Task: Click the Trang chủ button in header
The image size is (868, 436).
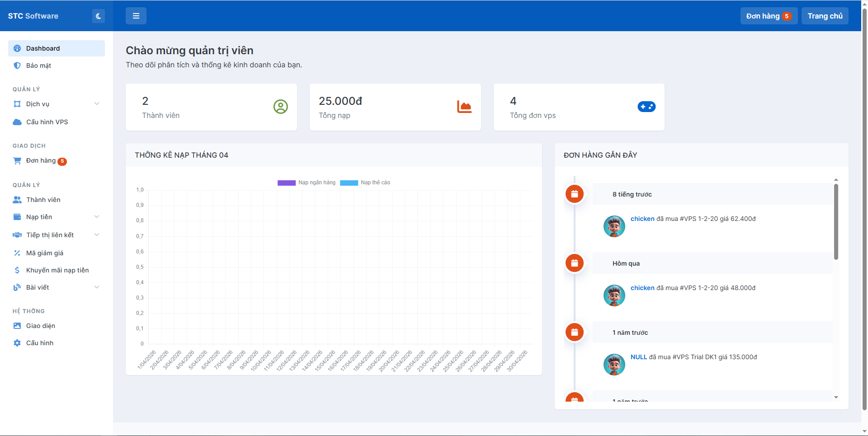Action: [825, 16]
